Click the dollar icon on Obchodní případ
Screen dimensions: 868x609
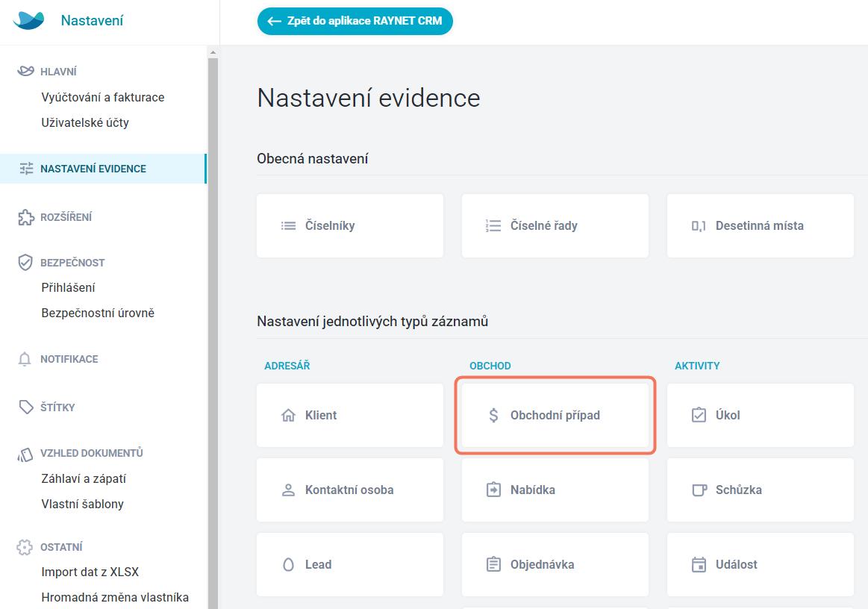pyautogui.click(x=493, y=415)
